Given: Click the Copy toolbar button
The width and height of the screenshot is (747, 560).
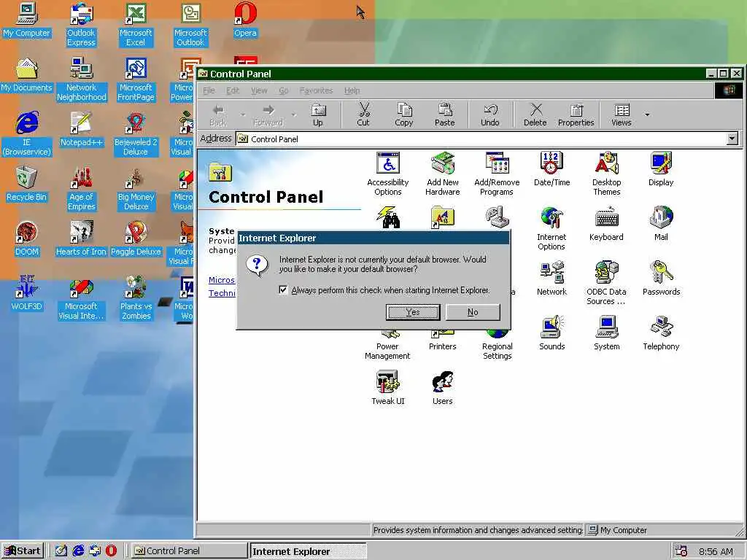Looking at the screenshot, I should (x=404, y=114).
